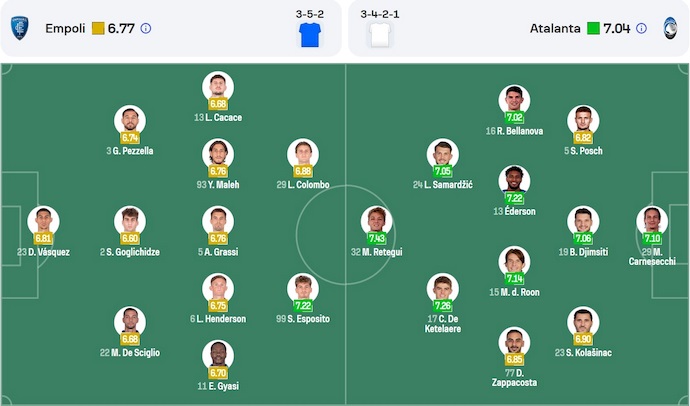Click Empoli's blue 3-5-2 kit icon

click(x=311, y=35)
